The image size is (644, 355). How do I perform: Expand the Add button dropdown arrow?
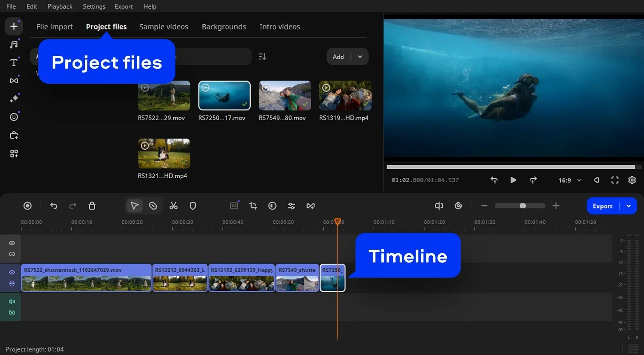tap(360, 57)
